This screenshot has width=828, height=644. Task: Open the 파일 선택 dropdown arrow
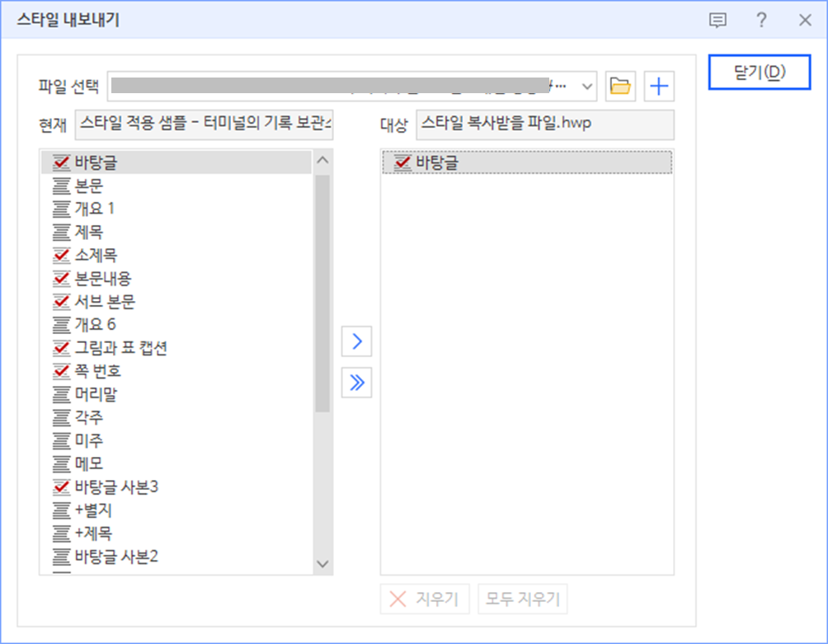click(587, 85)
